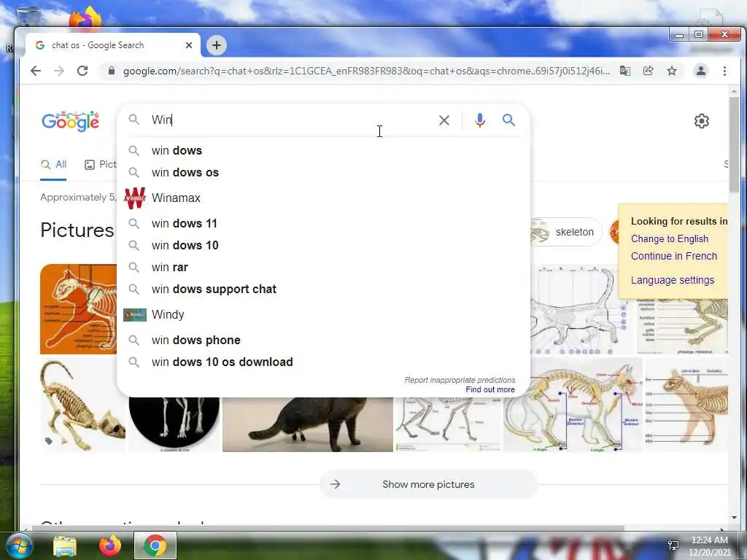Choose the "win dows" suggestion
The height and width of the screenshot is (560, 747).
tap(323, 150)
